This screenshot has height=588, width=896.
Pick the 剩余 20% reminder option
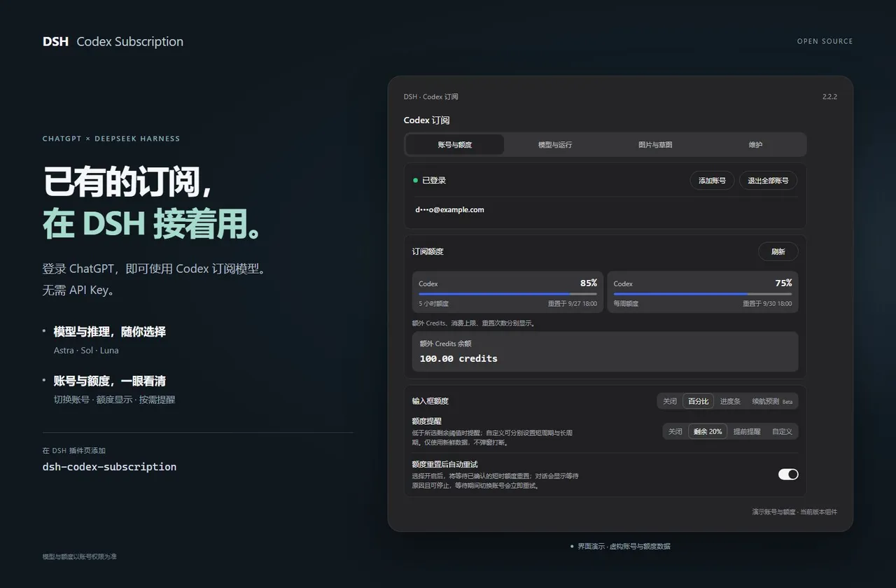pyautogui.click(x=708, y=432)
